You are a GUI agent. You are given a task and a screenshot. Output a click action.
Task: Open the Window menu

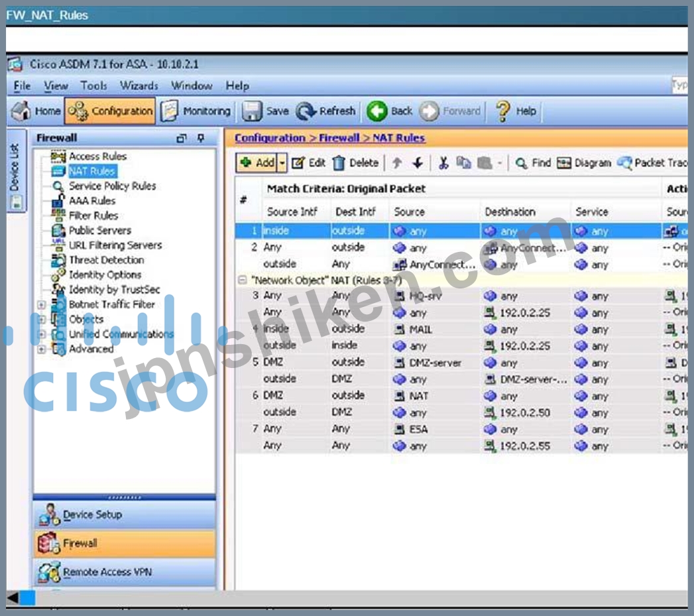click(191, 86)
